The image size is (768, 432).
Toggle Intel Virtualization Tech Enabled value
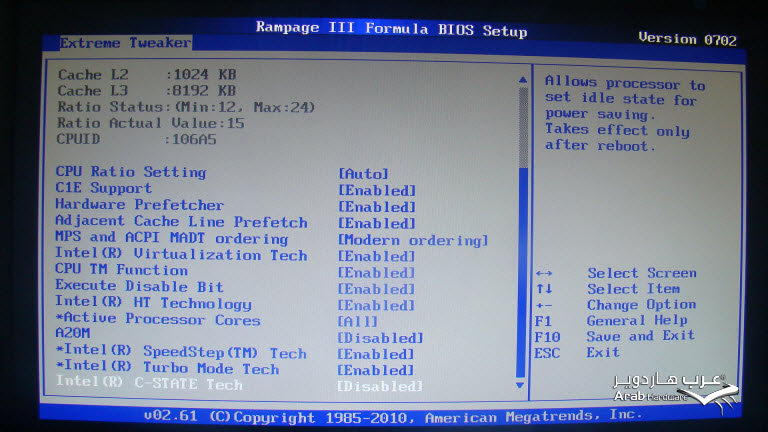[x=377, y=257]
